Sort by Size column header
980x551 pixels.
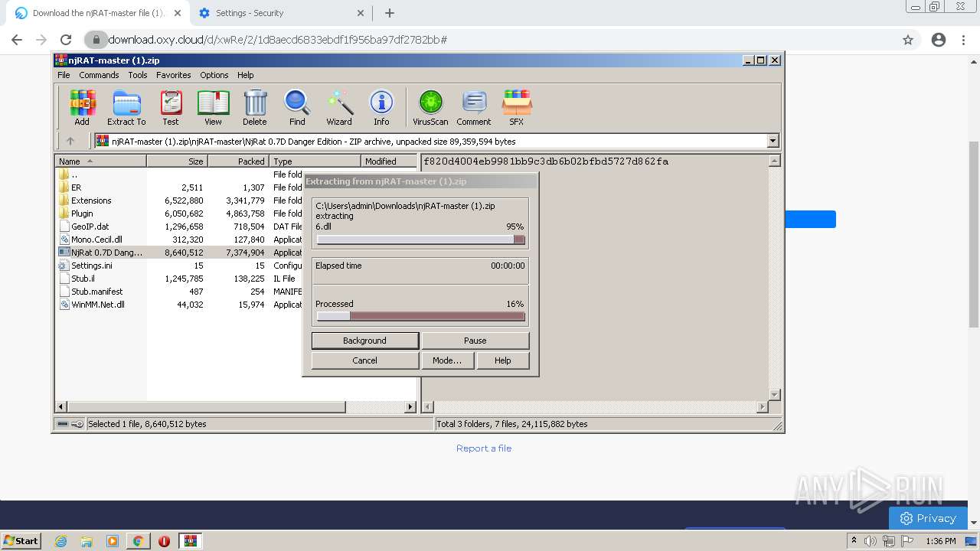coord(177,161)
